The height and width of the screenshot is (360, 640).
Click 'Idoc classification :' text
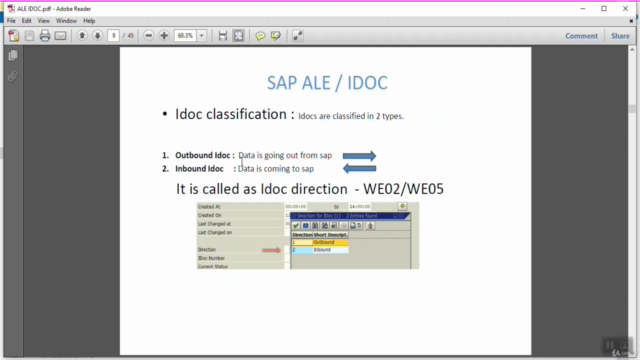pos(235,115)
